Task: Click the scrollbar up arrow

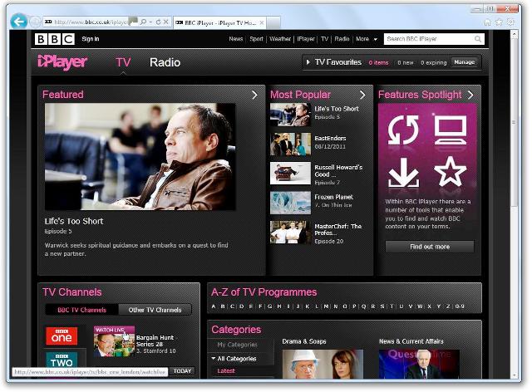Action: coord(515,34)
